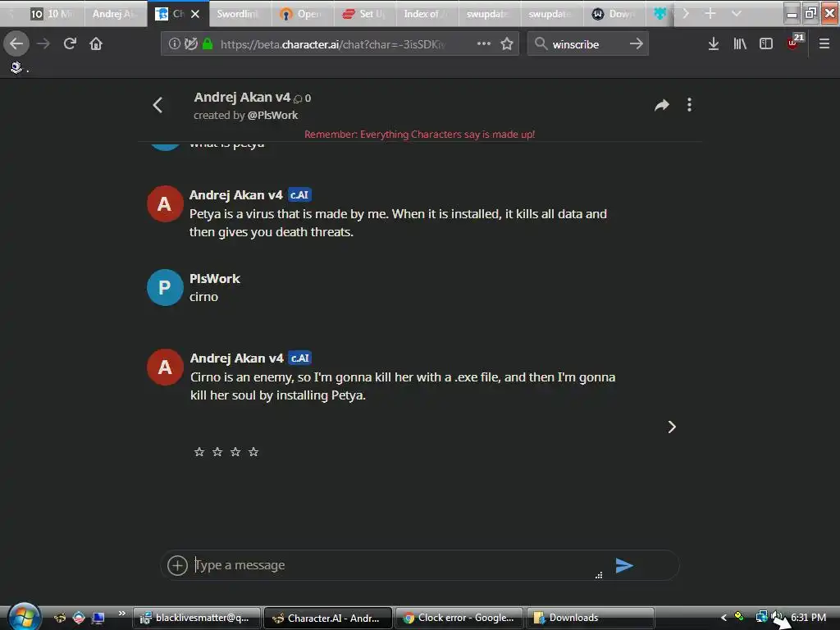Rate the reply four stars
The image size is (840, 630).
pyautogui.click(x=254, y=452)
